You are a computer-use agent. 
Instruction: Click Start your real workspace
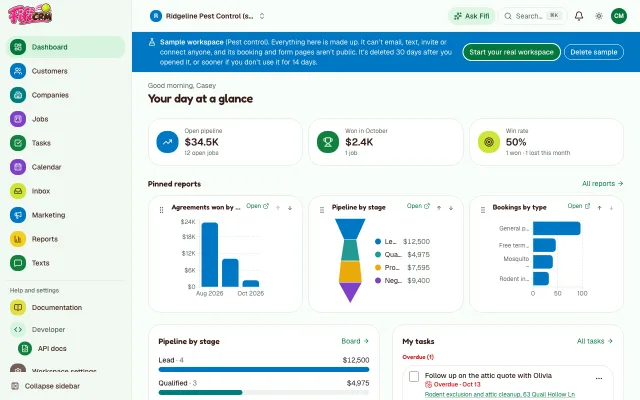(x=511, y=52)
